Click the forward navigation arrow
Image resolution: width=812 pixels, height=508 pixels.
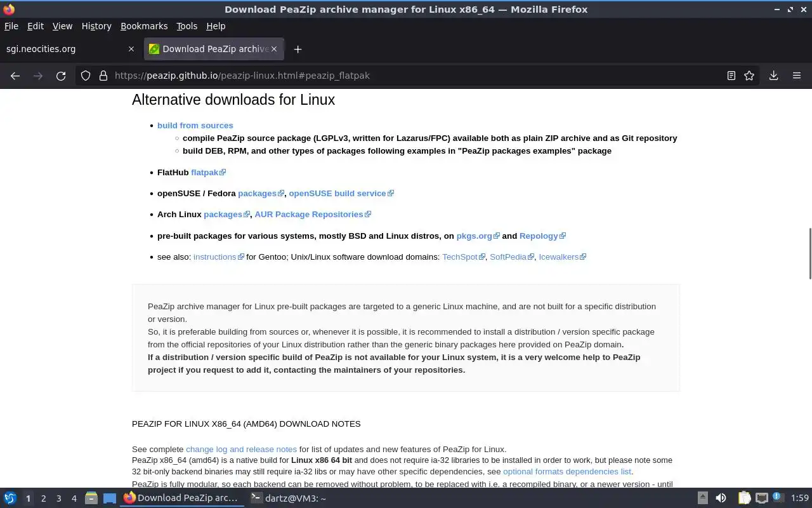pyautogui.click(x=38, y=76)
